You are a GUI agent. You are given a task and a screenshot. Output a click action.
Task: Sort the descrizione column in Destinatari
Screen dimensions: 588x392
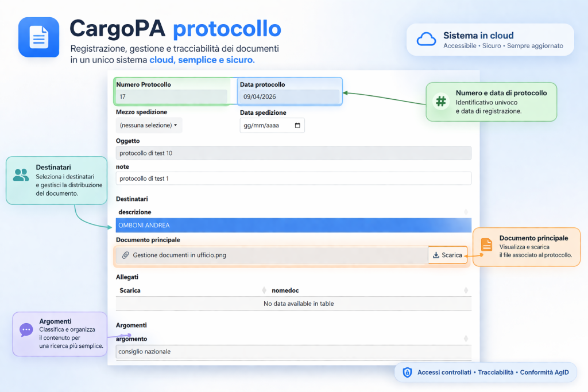(466, 212)
